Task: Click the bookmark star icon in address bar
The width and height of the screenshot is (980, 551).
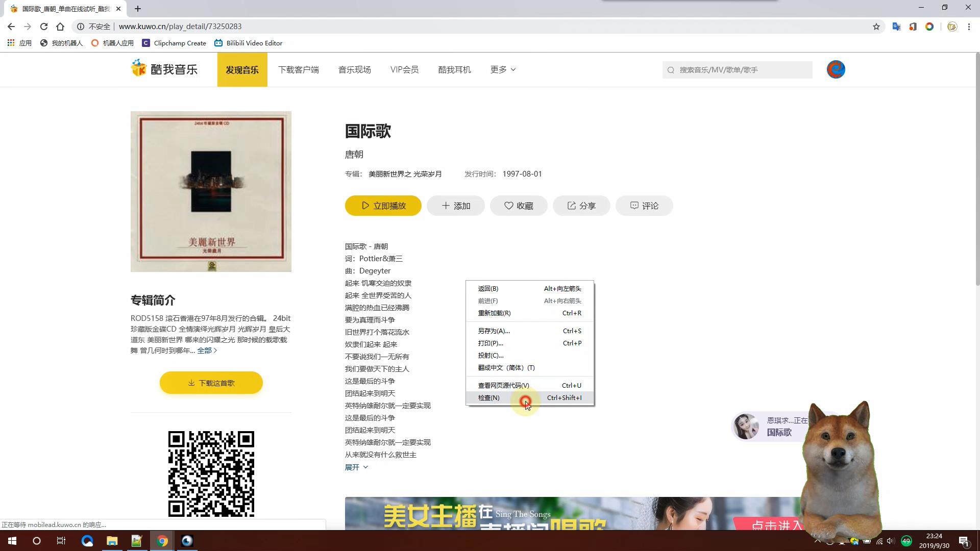Action: [876, 27]
